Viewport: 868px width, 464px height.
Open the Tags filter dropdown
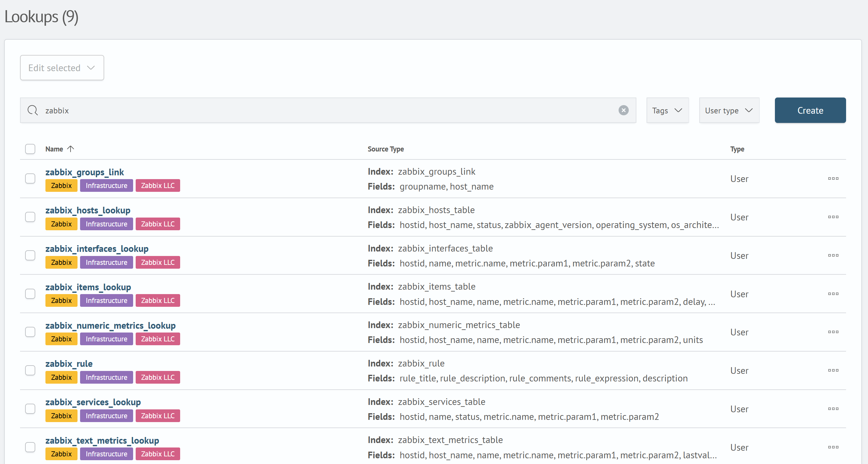667,110
